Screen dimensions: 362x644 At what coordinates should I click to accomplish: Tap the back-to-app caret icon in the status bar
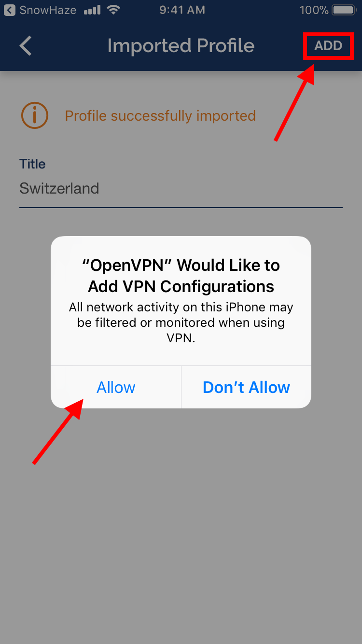tap(10, 10)
